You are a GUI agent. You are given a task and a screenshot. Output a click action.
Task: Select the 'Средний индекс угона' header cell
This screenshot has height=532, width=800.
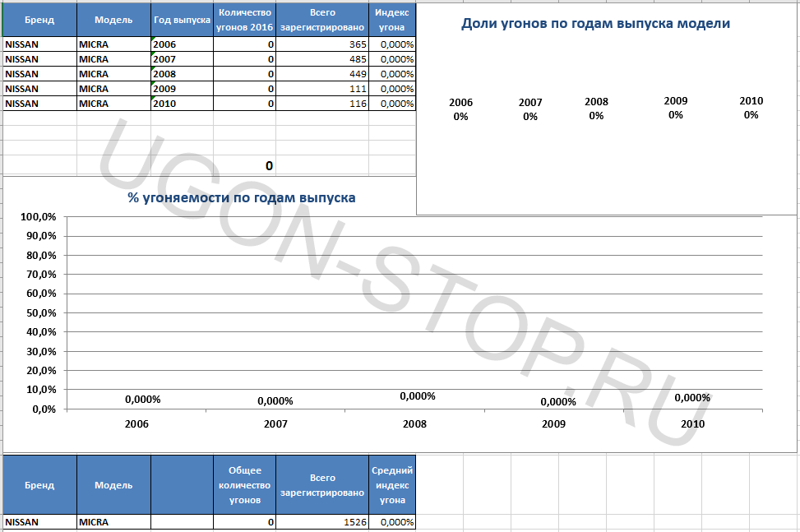tap(392, 485)
